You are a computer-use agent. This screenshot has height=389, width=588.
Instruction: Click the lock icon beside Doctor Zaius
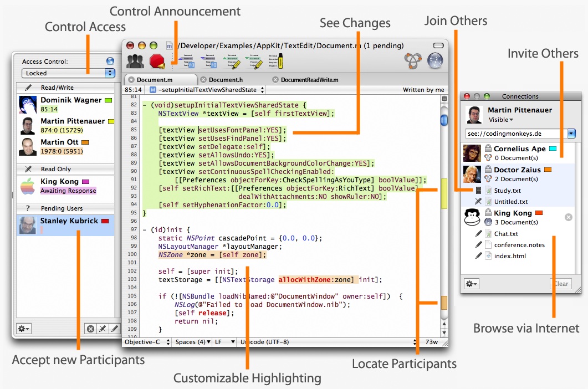(488, 169)
